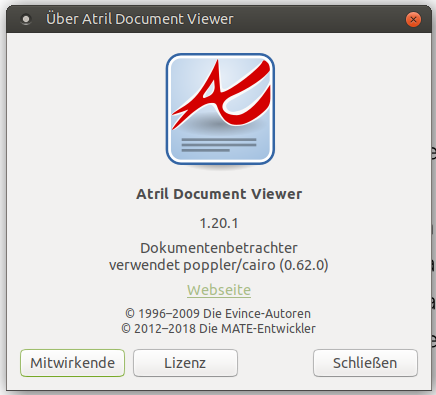Click the 1996–2009 Evince-Autoren copyright line
The width and height of the screenshot is (436, 395).
(218, 314)
